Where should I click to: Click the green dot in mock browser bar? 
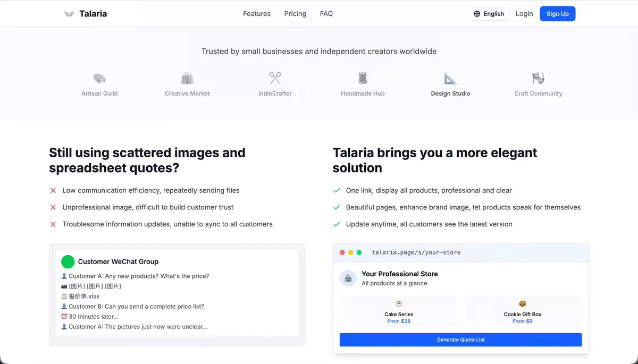pyautogui.click(x=359, y=252)
